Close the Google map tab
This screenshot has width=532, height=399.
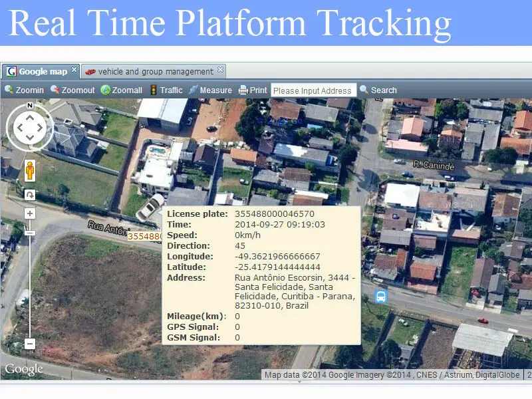[74, 70]
